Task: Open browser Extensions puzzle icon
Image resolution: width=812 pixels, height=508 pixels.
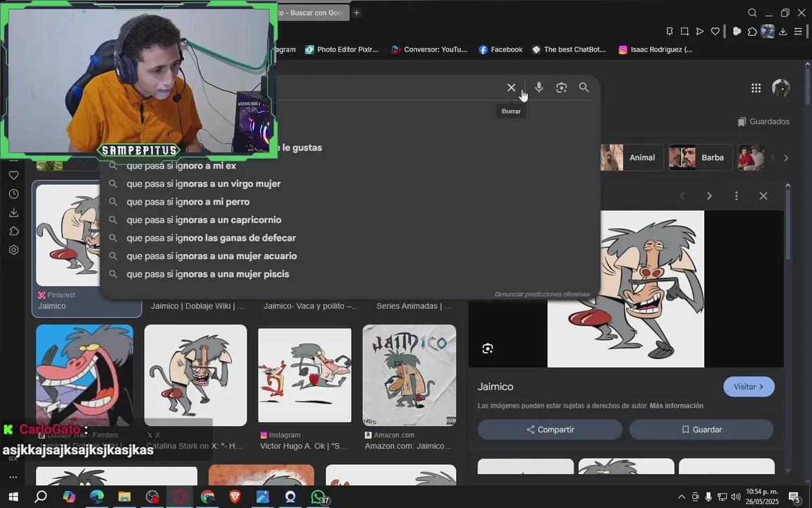Action: pyautogui.click(x=753, y=31)
